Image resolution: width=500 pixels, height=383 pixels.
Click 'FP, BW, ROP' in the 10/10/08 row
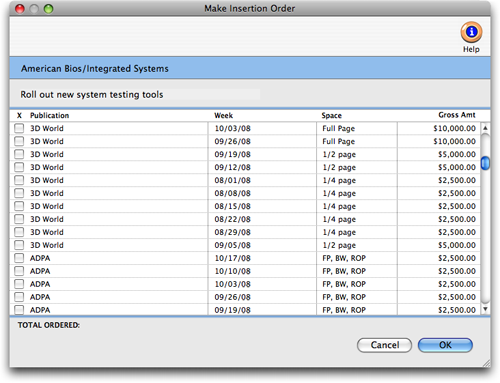(344, 271)
